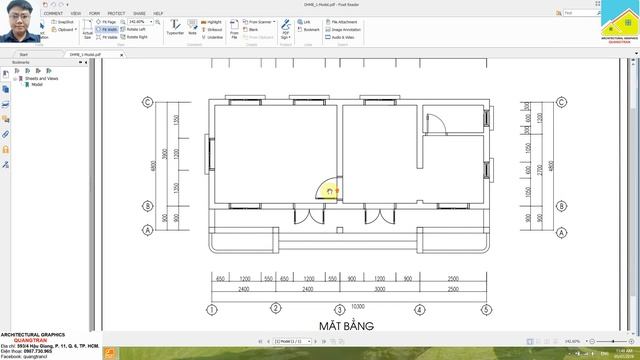Image resolution: width=640 pixels, height=360 pixels.
Task: Click zoom in plus button in status bar
Action: pyautogui.click(x=631, y=341)
